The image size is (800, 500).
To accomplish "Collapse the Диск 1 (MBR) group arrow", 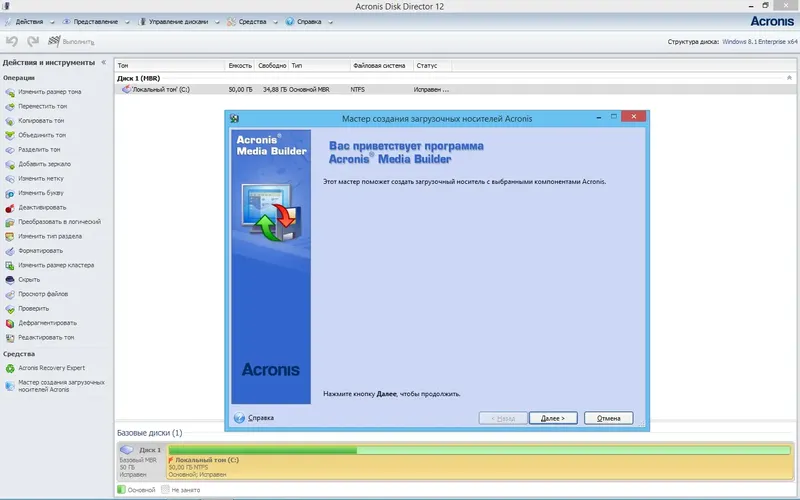I will coord(789,78).
